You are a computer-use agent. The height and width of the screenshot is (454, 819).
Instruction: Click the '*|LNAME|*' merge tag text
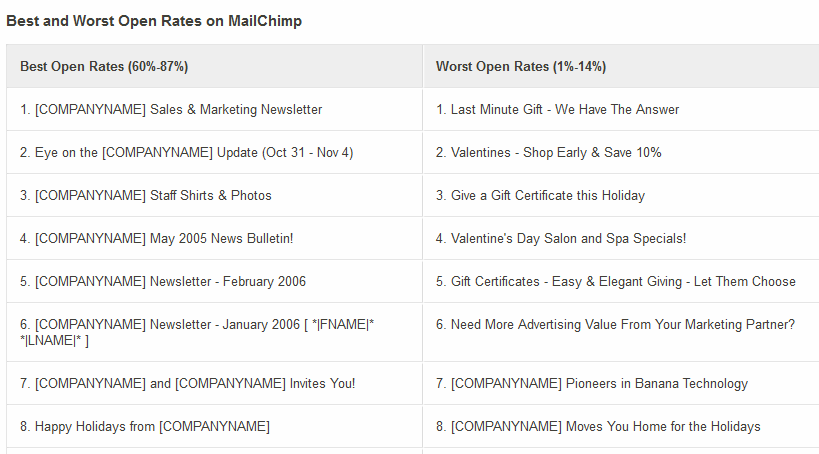[51, 341]
